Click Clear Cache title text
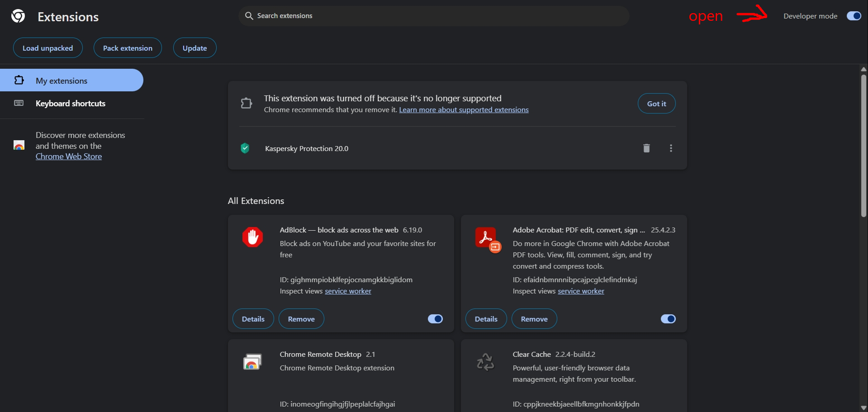Screen dimensions: 868x412 (x=531, y=355)
